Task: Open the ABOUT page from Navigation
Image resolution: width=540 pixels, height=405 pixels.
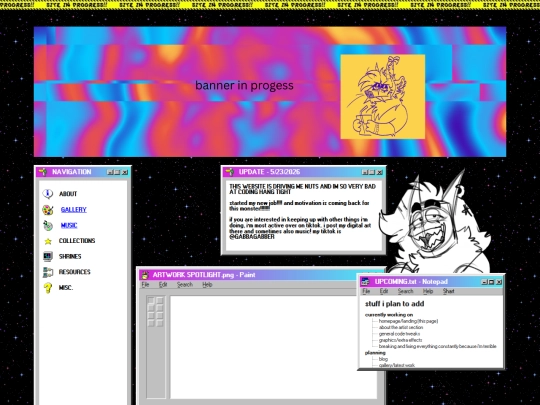Action: tap(68, 194)
